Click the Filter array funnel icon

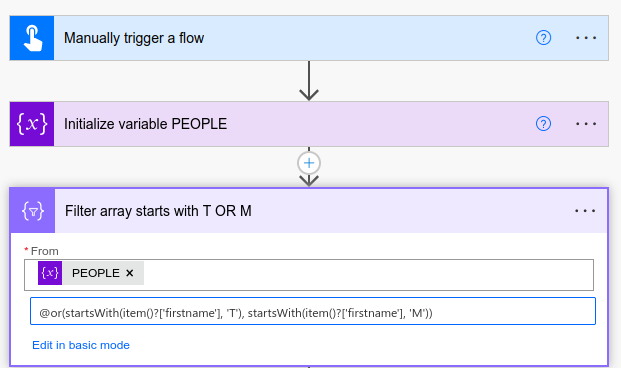pyautogui.click(x=33, y=211)
